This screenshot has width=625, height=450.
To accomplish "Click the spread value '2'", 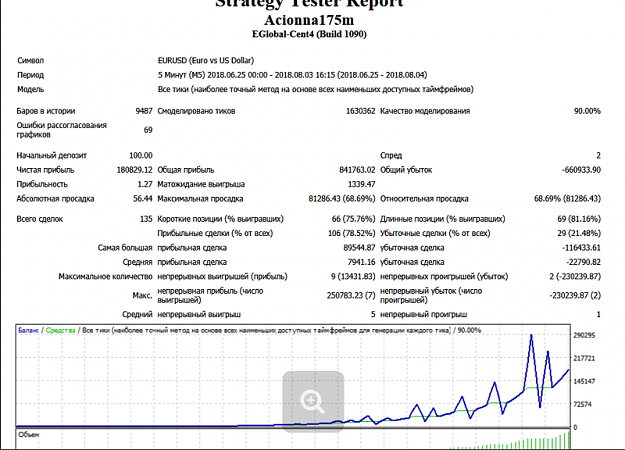I will coord(598,155).
